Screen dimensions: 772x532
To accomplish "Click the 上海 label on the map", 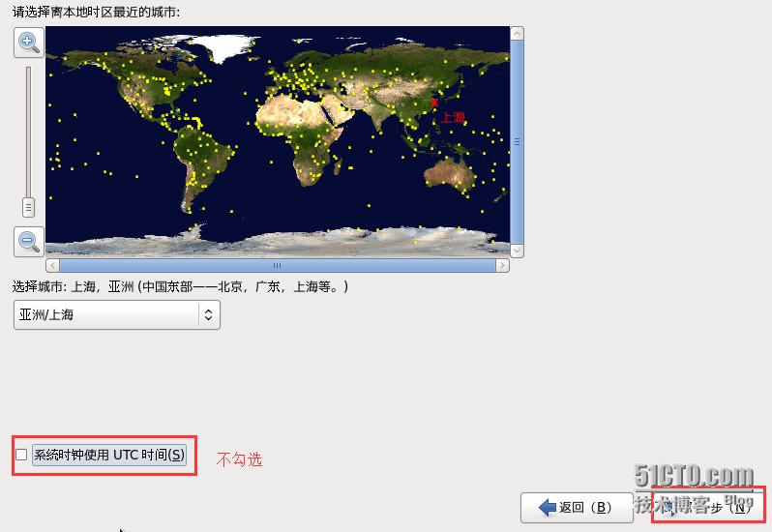I will 453,117.
